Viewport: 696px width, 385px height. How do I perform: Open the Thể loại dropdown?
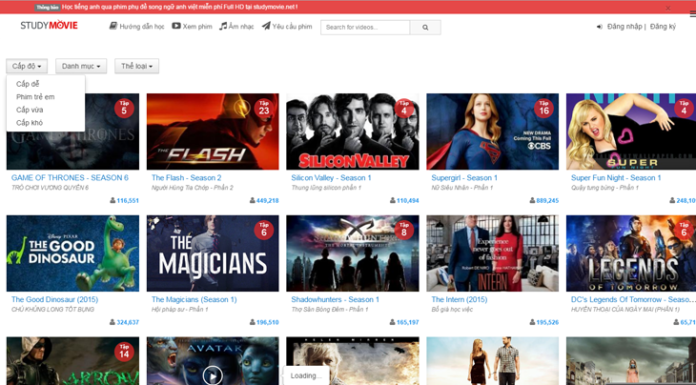point(137,66)
